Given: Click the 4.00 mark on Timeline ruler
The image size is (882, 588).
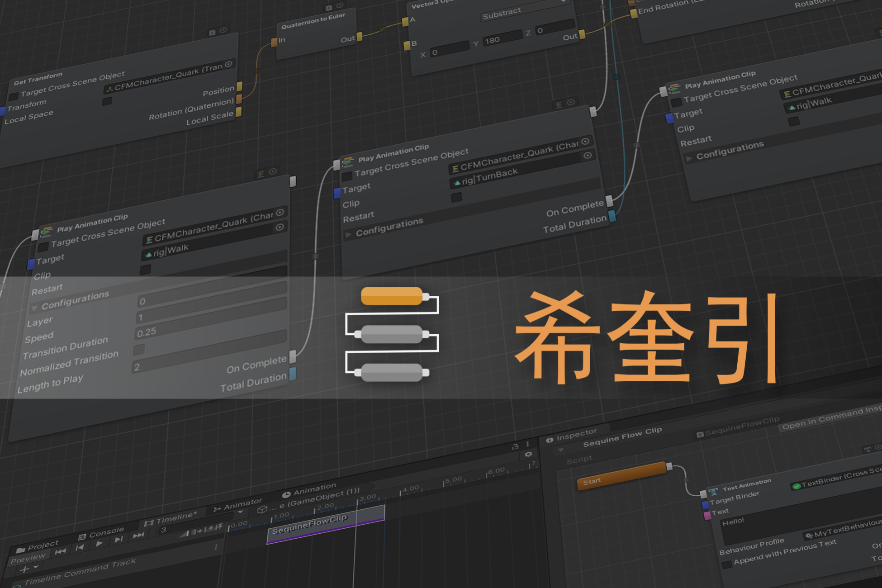Looking at the screenshot, I should 411,489.
